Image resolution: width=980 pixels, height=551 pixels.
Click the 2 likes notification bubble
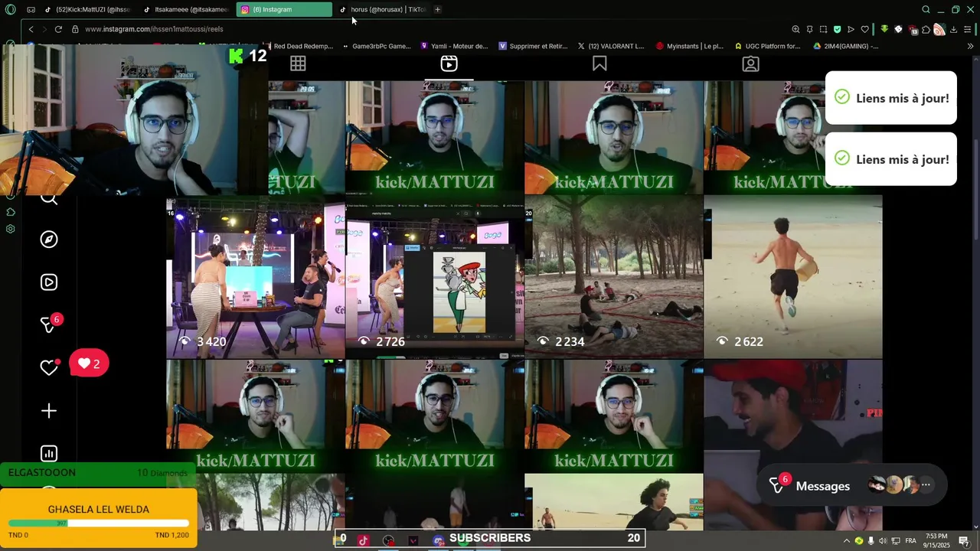pos(89,364)
